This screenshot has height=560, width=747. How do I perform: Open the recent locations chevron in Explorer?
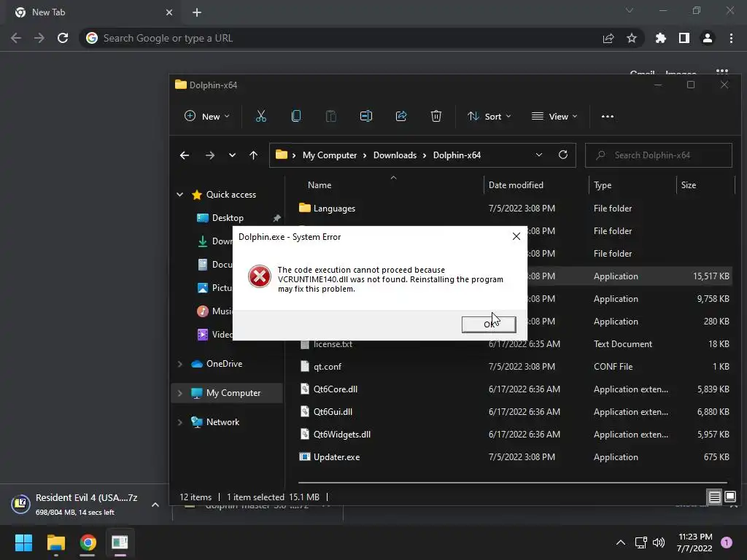pos(232,155)
